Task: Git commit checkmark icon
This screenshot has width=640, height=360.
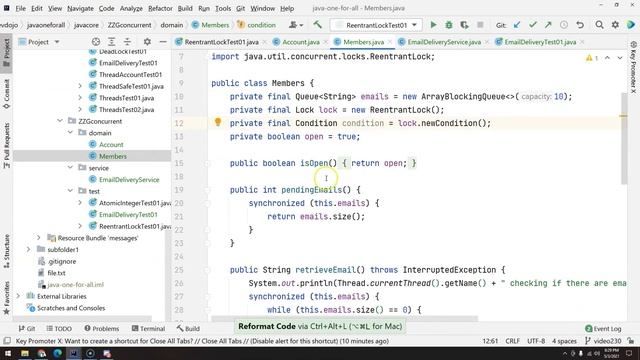Action: pos(533,25)
